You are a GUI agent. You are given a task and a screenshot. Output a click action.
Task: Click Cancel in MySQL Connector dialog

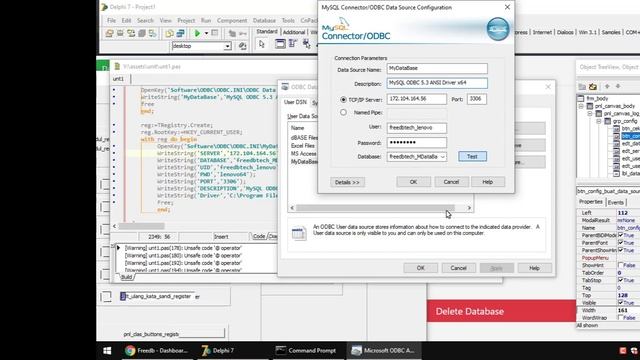tap(451, 182)
